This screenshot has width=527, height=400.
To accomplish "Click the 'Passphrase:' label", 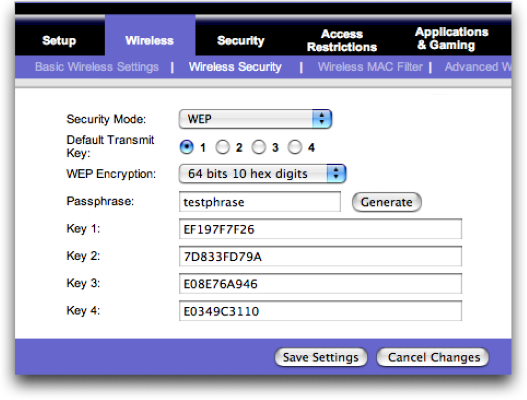I will pyautogui.click(x=100, y=201).
